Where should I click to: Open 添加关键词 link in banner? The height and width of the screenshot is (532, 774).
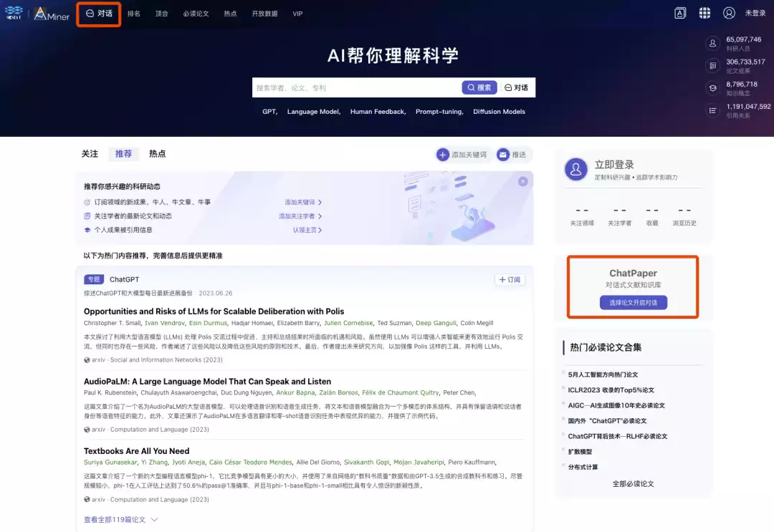[303, 202]
